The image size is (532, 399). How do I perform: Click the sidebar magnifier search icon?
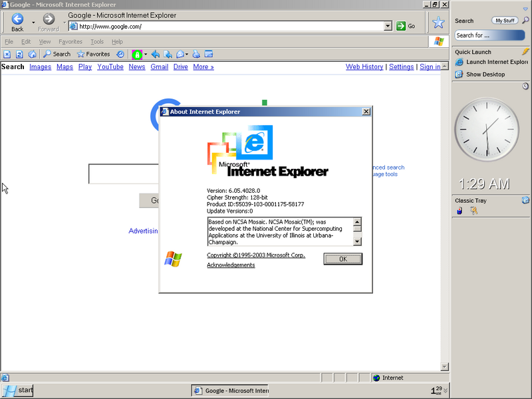(525, 21)
